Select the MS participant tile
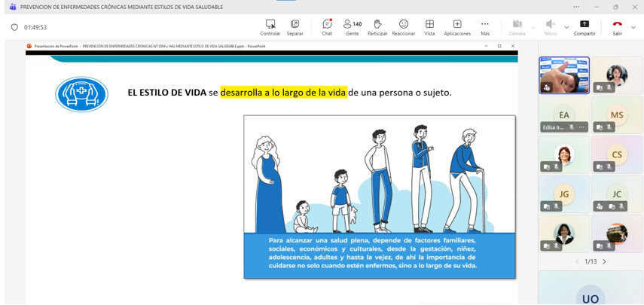Screen dimensions: 644x305 617,115
